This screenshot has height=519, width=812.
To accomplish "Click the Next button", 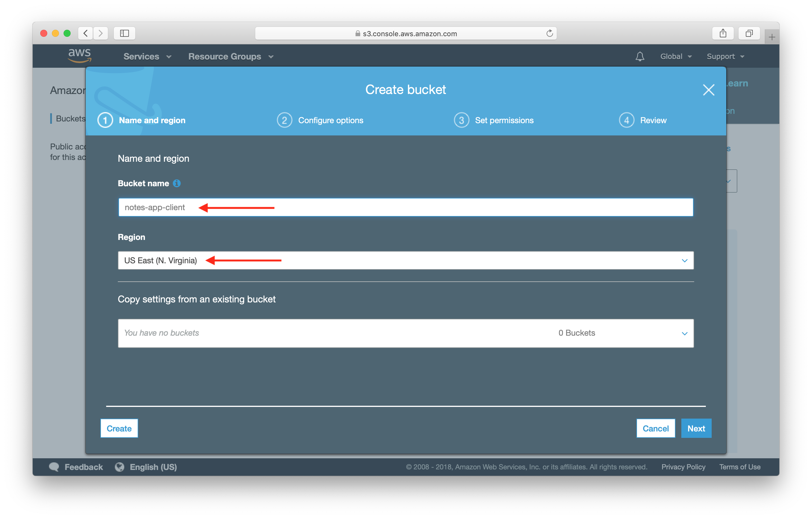I will (x=696, y=428).
